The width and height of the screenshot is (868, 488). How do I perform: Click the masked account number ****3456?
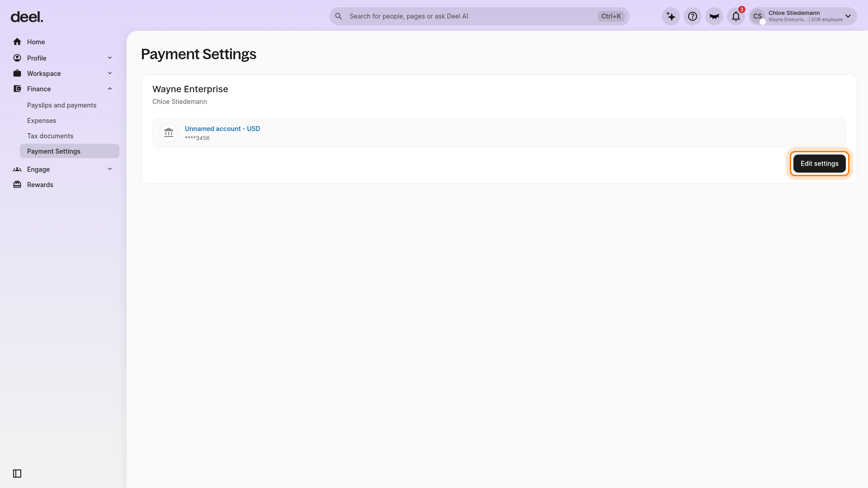pyautogui.click(x=197, y=138)
